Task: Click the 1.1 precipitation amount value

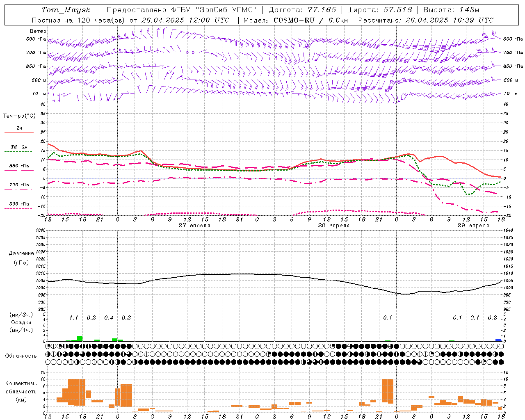Action: 73,317
